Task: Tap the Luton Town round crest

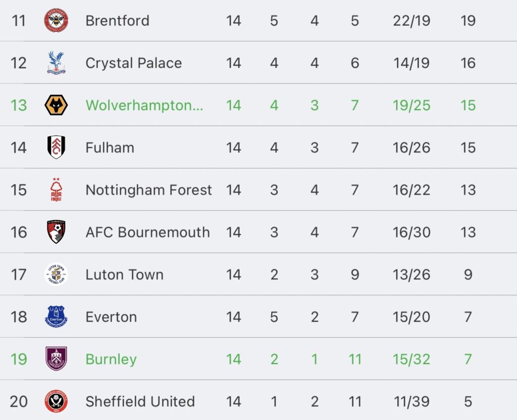Action: tap(56, 274)
